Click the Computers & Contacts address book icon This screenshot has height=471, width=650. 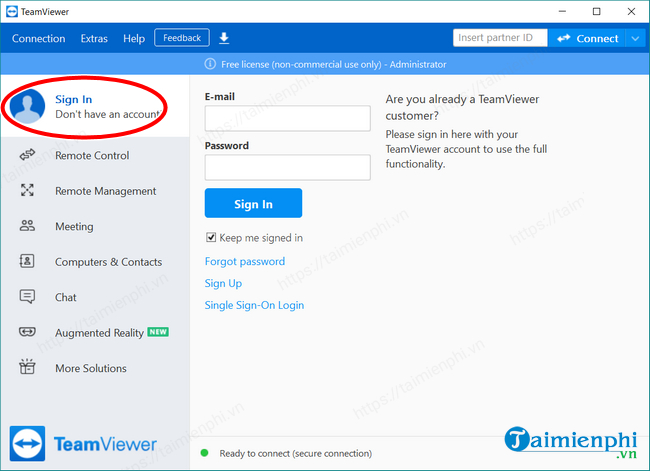coord(27,261)
